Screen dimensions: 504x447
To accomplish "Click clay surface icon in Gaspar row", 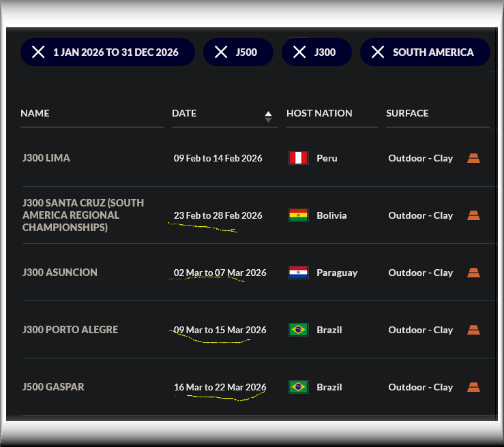I will point(473,386).
